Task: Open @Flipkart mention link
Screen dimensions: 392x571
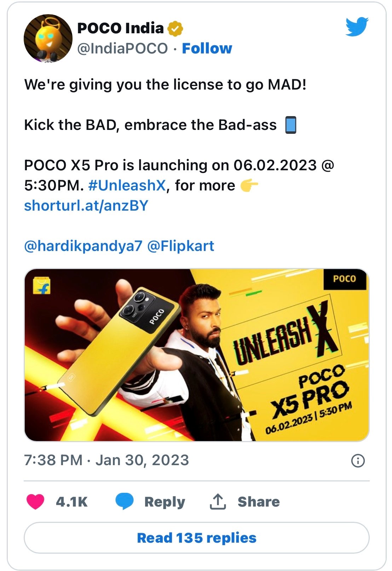Action: coord(180,246)
